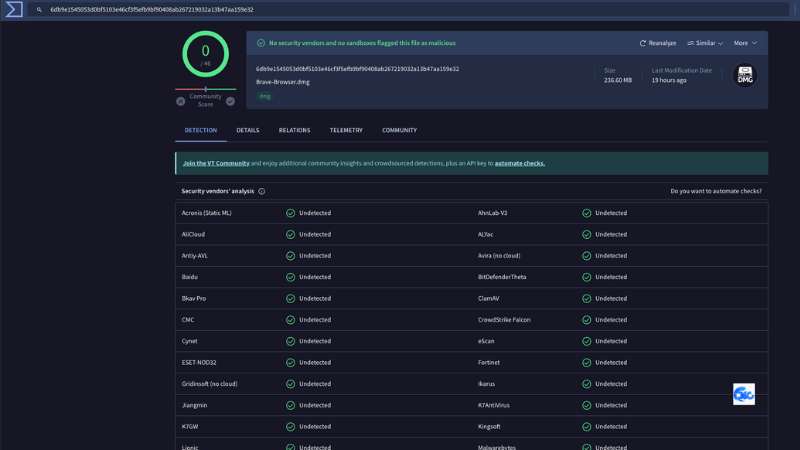Follow the automate checks link
The height and width of the screenshot is (450, 800).
tap(519, 163)
